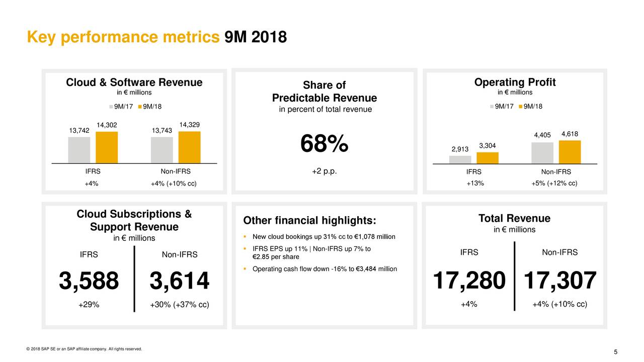Click the value label 14,329

click(189, 125)
